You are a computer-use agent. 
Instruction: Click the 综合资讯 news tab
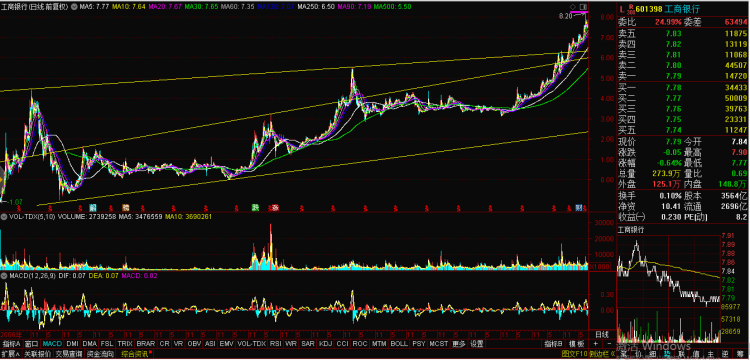pos(135,354)
